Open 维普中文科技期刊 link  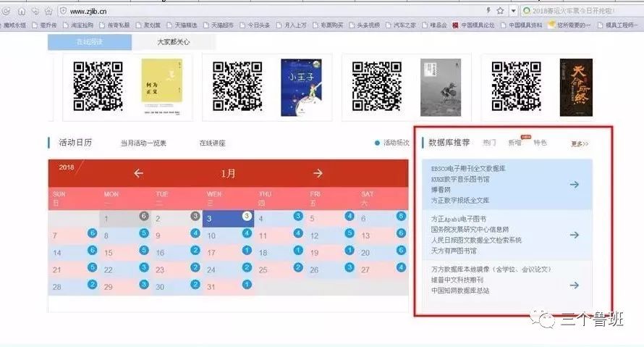coord(457,280)
